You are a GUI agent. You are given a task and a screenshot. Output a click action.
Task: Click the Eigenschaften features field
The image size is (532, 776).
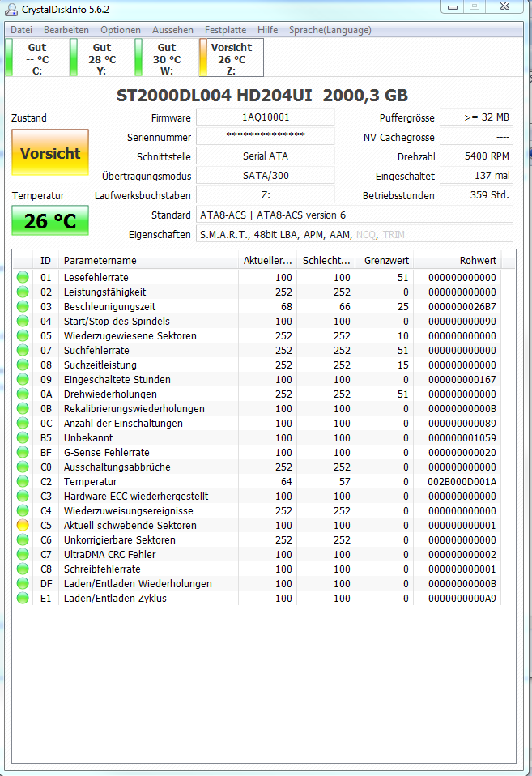(x=355, y=234)
